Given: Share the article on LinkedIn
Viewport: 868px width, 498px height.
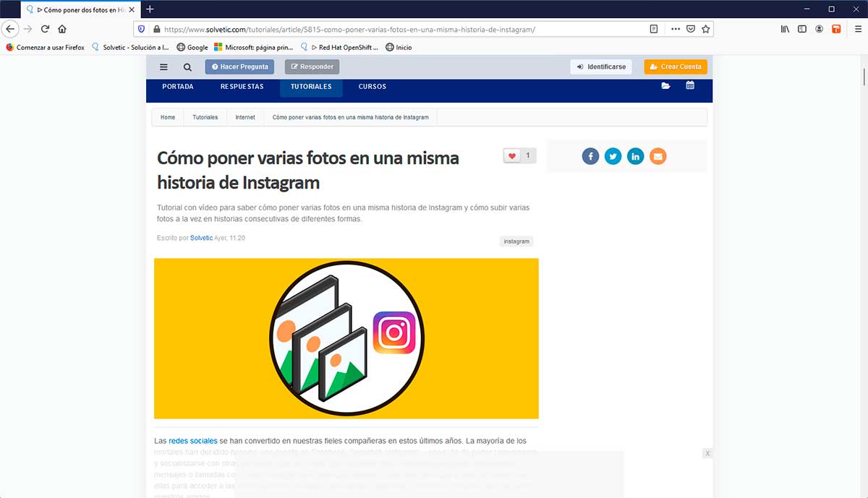Looking at the screenshot, I should pyautogui.click(x=635, y=156).
